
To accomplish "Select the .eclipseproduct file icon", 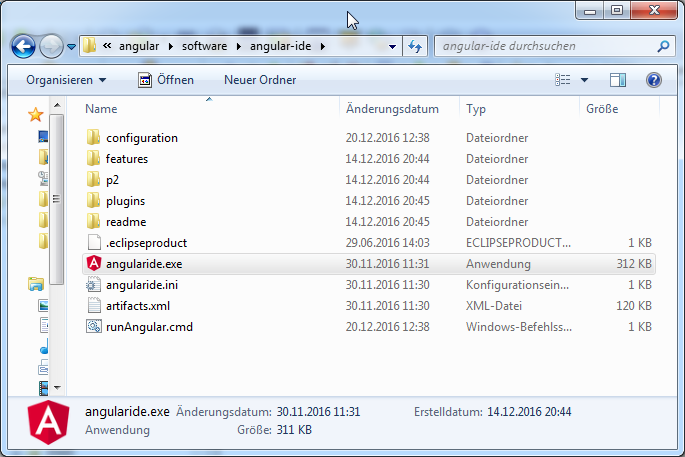I will [x=94, y=242].
